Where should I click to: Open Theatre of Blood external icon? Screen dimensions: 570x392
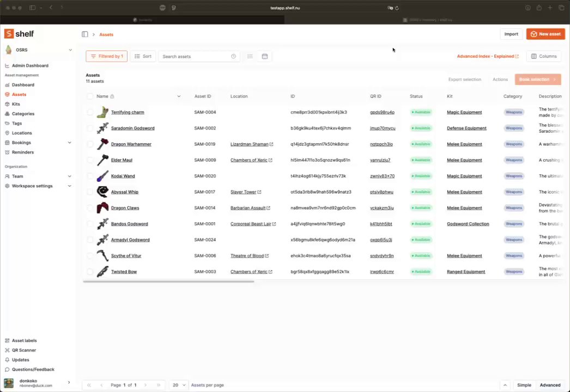click(267, 256)
